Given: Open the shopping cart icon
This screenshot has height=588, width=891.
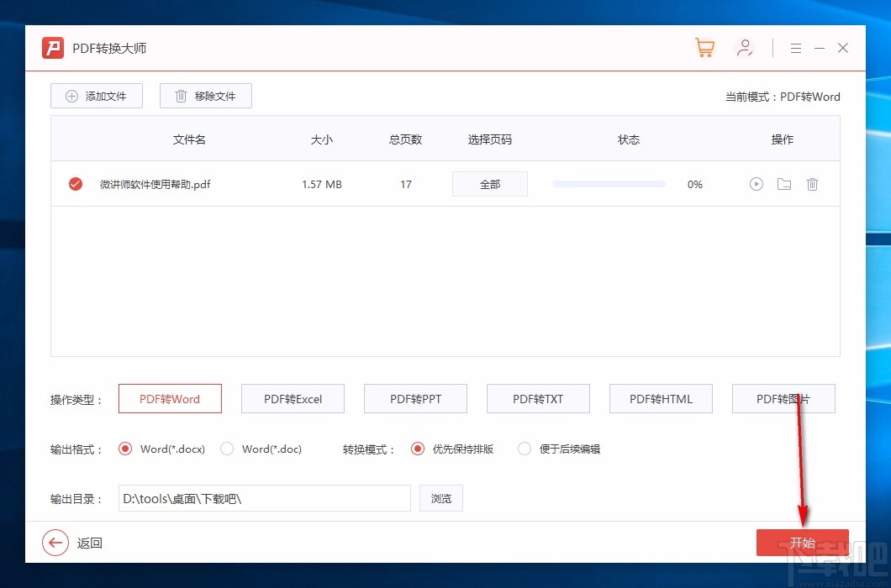Looking at the screenshot, I should click(x=704, y=48).
